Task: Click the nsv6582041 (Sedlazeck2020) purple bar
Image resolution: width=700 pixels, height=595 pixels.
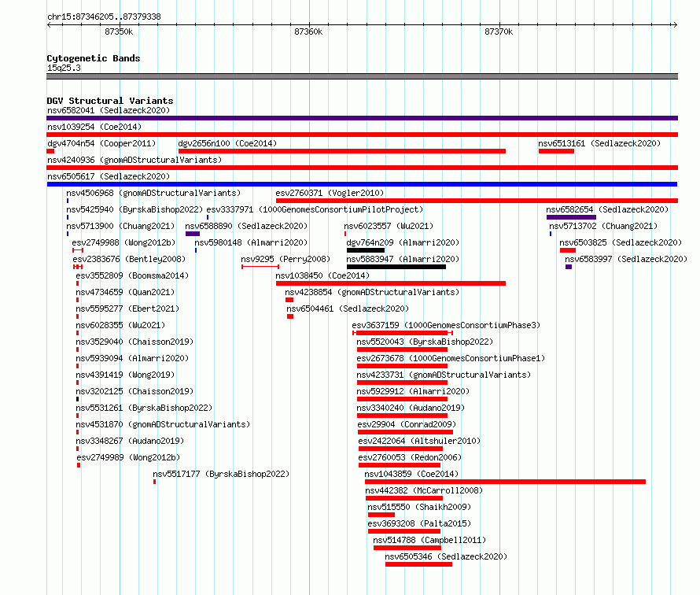Action: [362, 118]
